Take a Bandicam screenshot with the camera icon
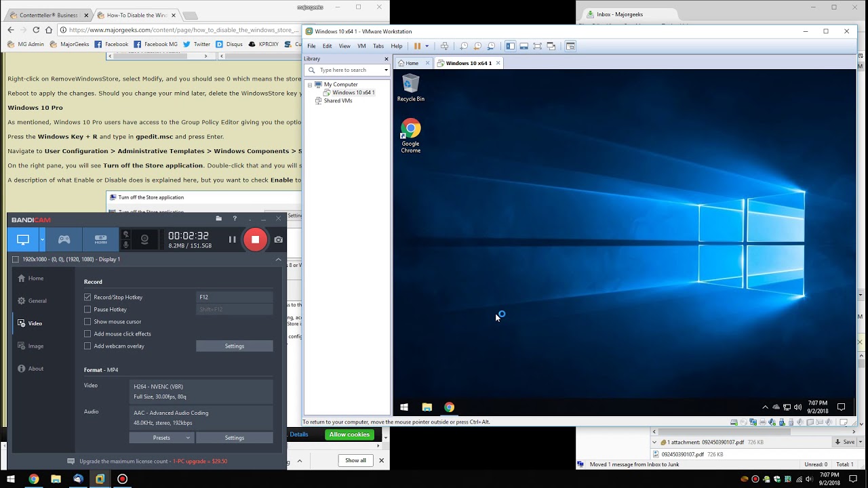The image size is (868, 488). (279, 239)
